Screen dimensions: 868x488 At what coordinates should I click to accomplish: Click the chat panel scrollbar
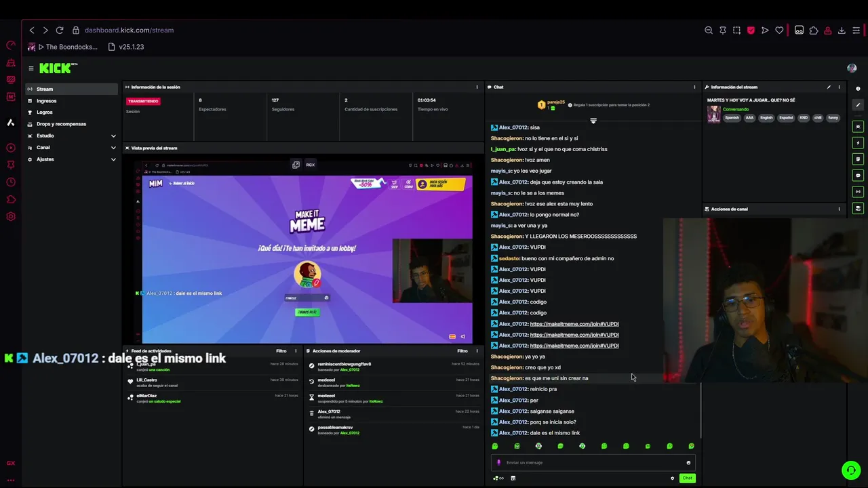tap(700, 410)
